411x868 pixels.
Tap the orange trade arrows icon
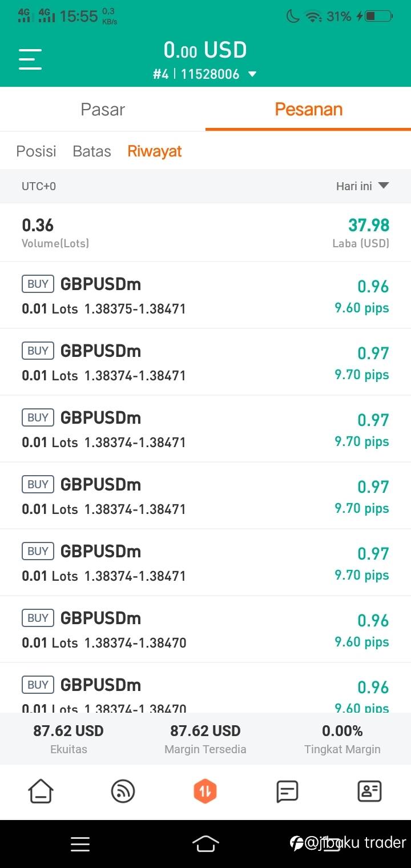click(205, 791)
